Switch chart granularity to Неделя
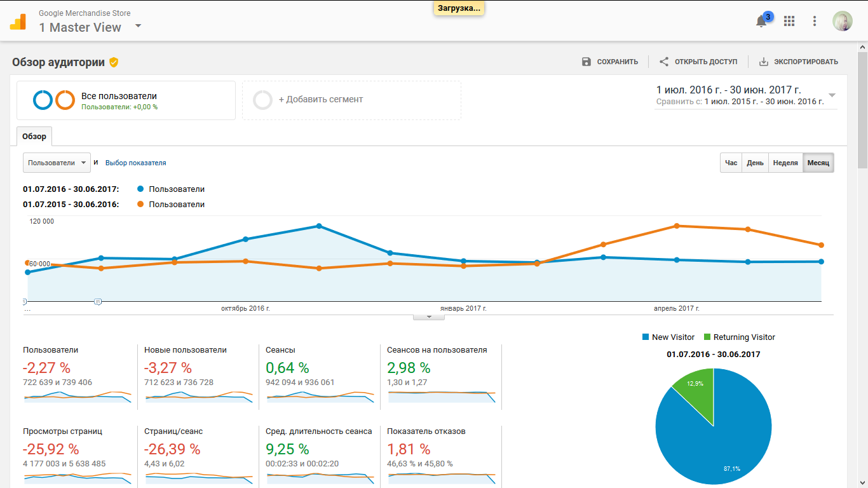Viewport: 868px width, 488px height. pyautogui.click(x=785, y=163)
